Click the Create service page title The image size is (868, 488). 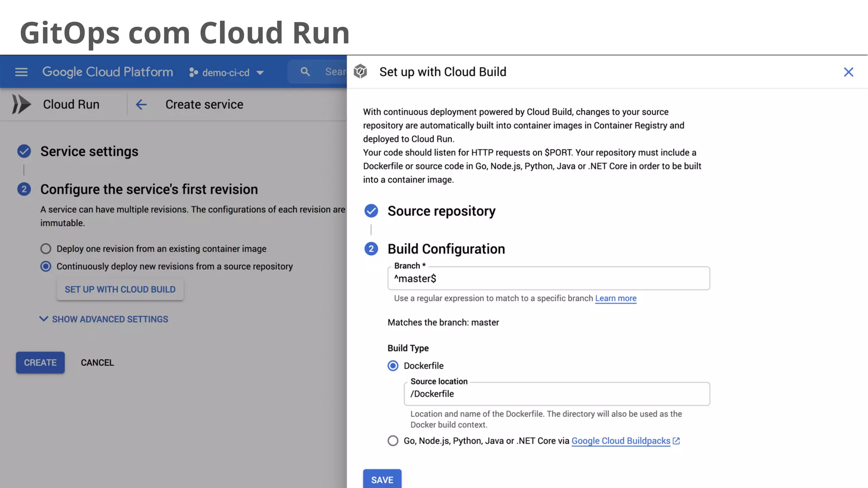[x=204, y=104]
